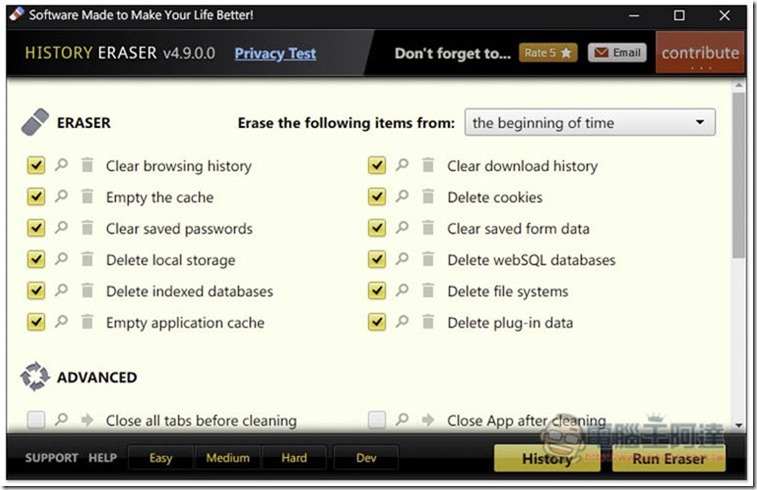Click the scroll down arrow of the scrollbar

[739, 425]
